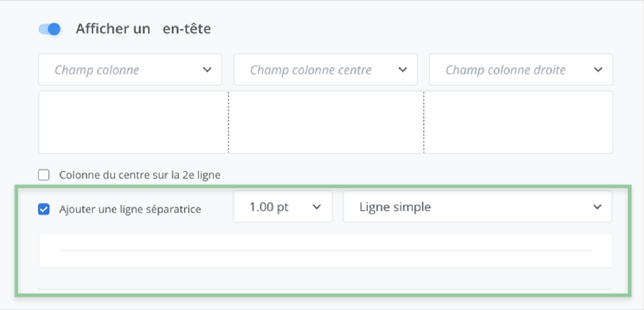The width and height of the screenshot is (644, 310).
Task: Click the 'Afficher un en-tête' label text
Action: (x=143, y=29)
